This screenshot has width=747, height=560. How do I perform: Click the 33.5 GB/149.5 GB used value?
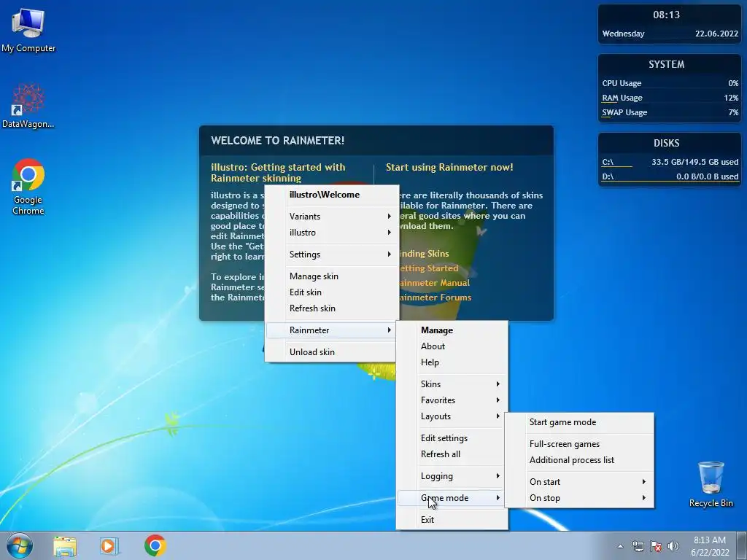point(695,162)
